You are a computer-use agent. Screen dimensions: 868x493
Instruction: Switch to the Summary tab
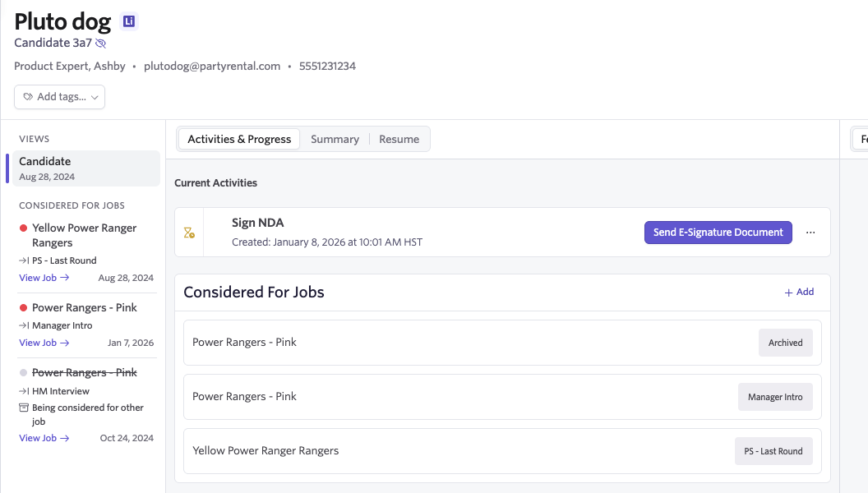point(335,140)
